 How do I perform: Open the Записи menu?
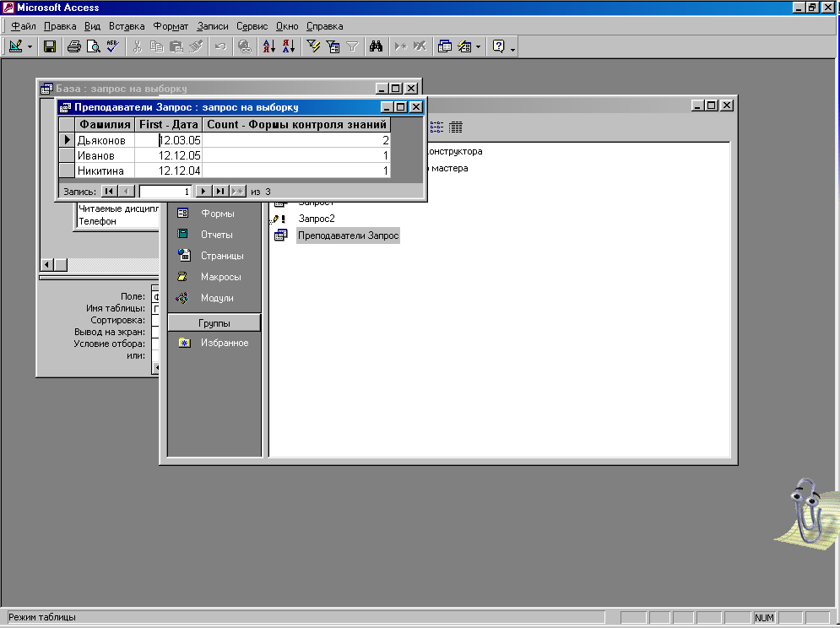tap(212, 26)
